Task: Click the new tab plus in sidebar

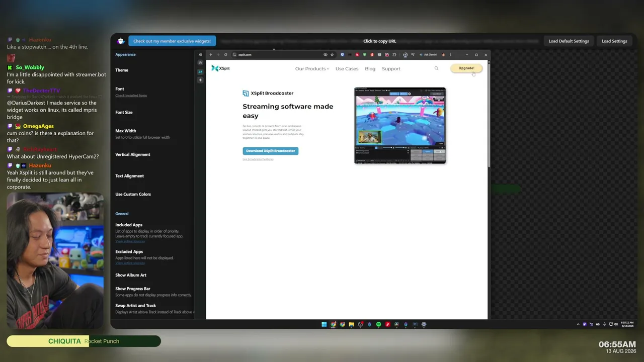Action: (200, 80)
